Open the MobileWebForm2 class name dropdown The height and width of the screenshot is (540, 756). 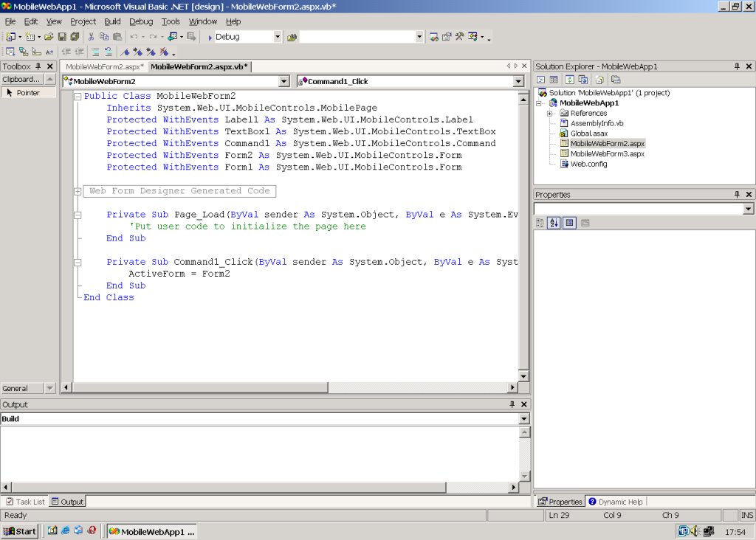pyautogui.click(x=284, y=81)
